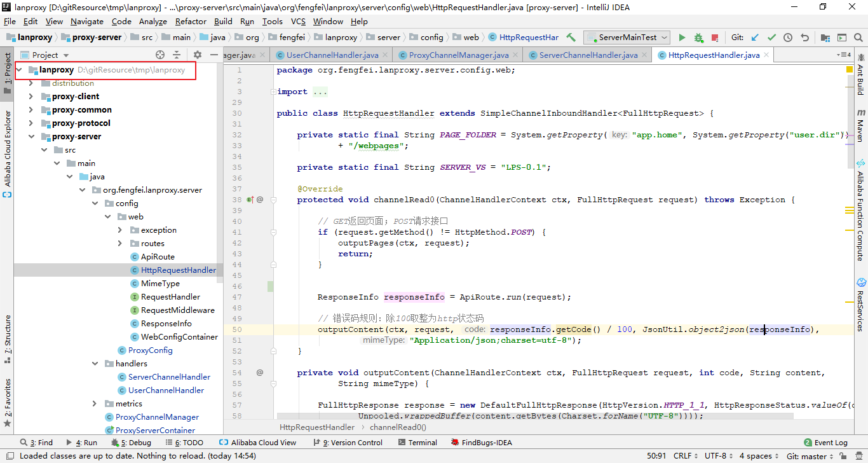Switch to ServerChannelHandler.java editor tab
868x463 pixels.
[587, 55]
